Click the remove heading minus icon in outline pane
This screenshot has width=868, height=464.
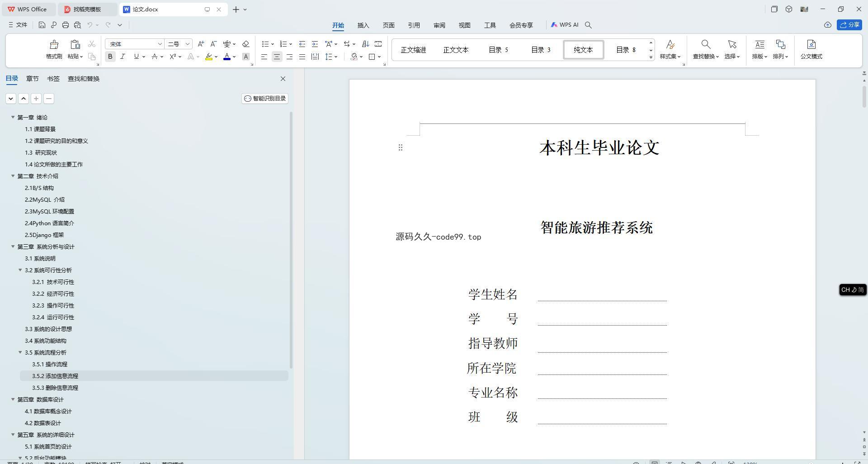pyautogui.click(x=49, y=99)
